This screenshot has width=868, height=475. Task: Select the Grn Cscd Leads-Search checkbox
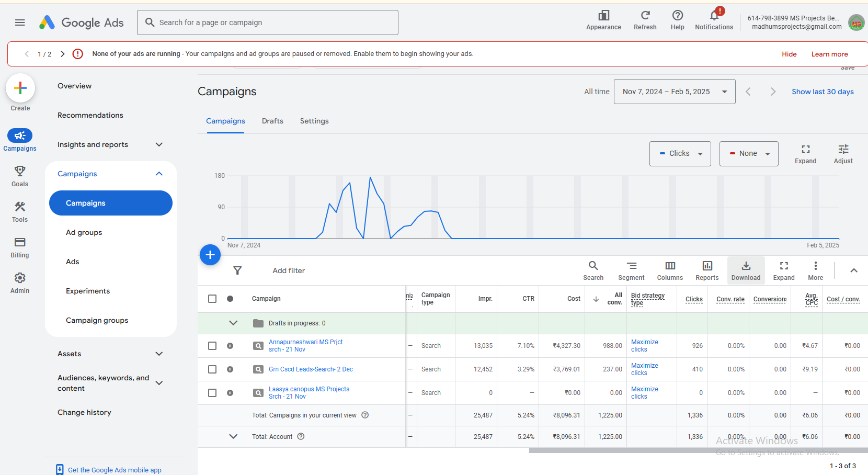(212, 369)
